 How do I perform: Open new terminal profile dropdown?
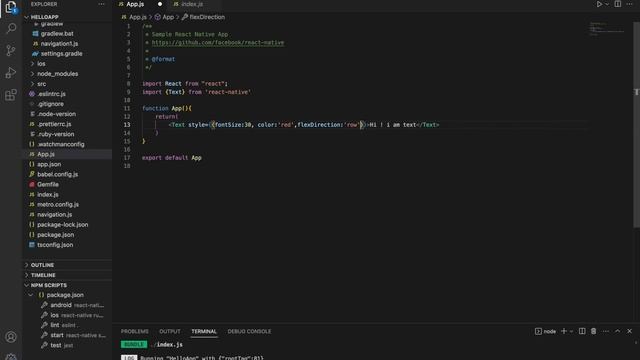tap(571, 331)
